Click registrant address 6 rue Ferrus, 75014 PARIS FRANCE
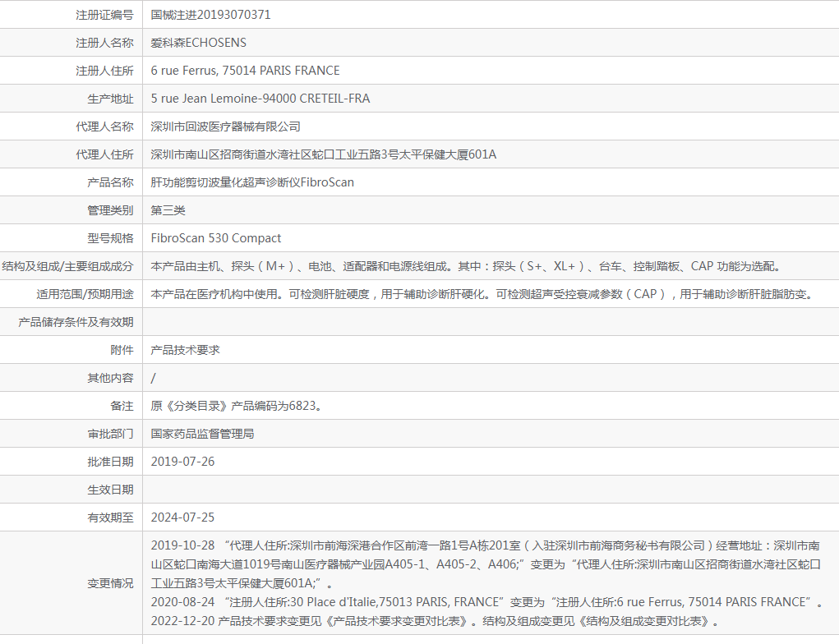This screenshot has height=644, width=839. coord(245,70)
